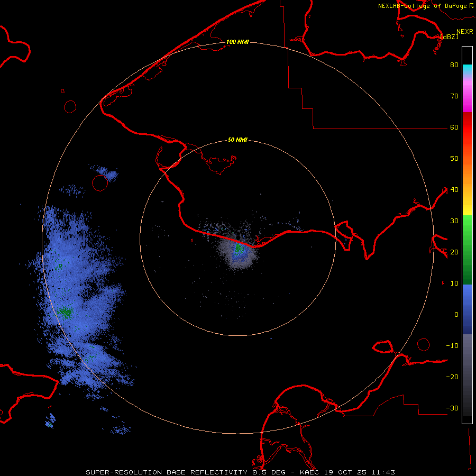Click the 20 value on the color scale

(x=454, y=252)
